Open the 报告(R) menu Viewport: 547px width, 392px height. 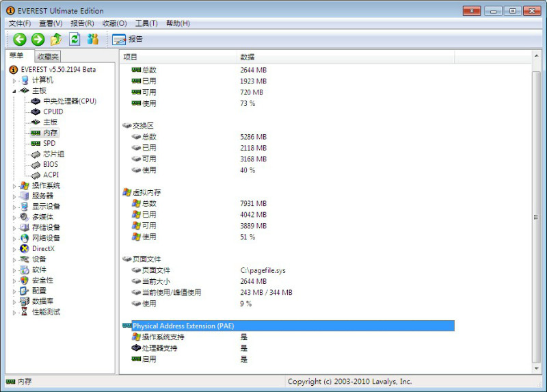82,23
